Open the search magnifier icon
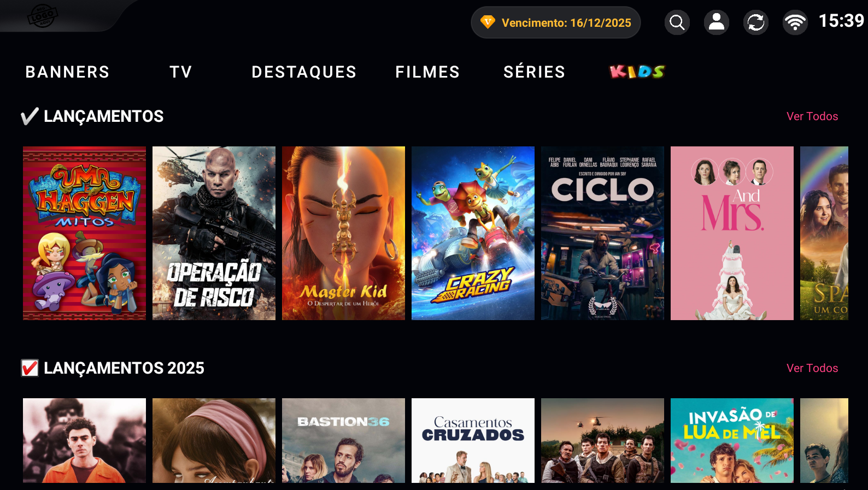Screen dimensions: 868x490 point(677,22)
